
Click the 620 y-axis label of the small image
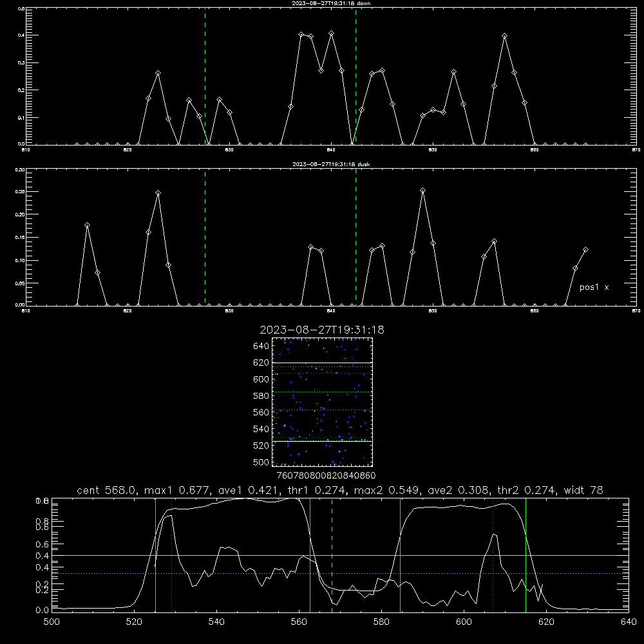[x=261, y=363]
